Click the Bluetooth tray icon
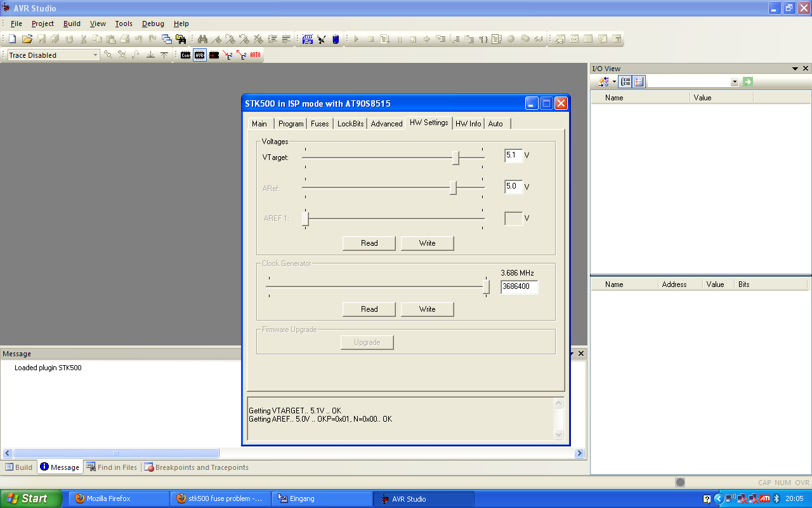The height and width of the screenshot is (508, 812). [x=776, y=499]
